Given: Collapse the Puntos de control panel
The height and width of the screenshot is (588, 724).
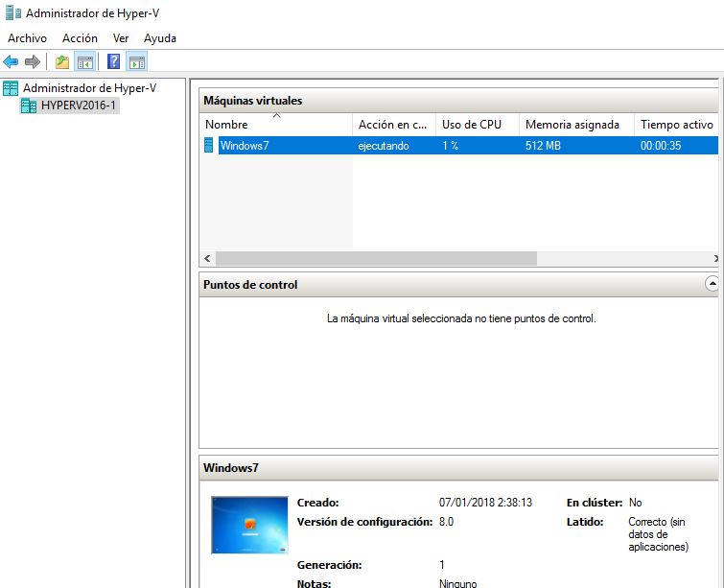Looking at the screenshot, I should pyautogui.click(x=712, y=283).
